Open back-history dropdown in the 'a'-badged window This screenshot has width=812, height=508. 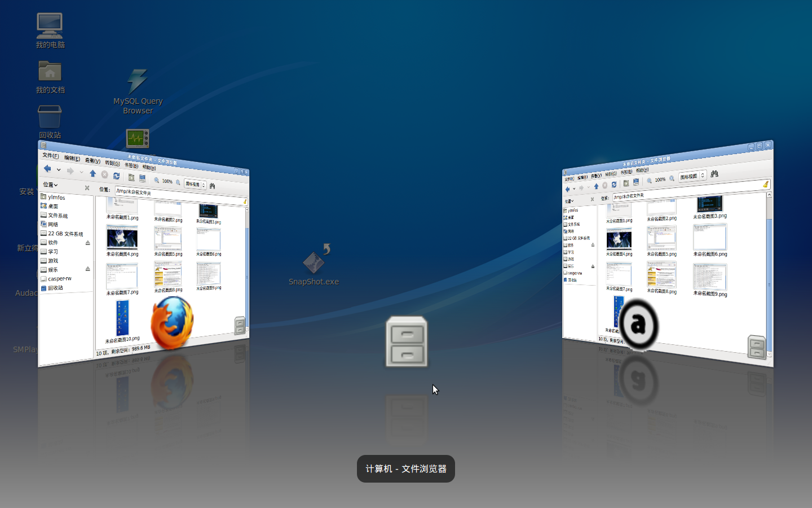[574, 189]
